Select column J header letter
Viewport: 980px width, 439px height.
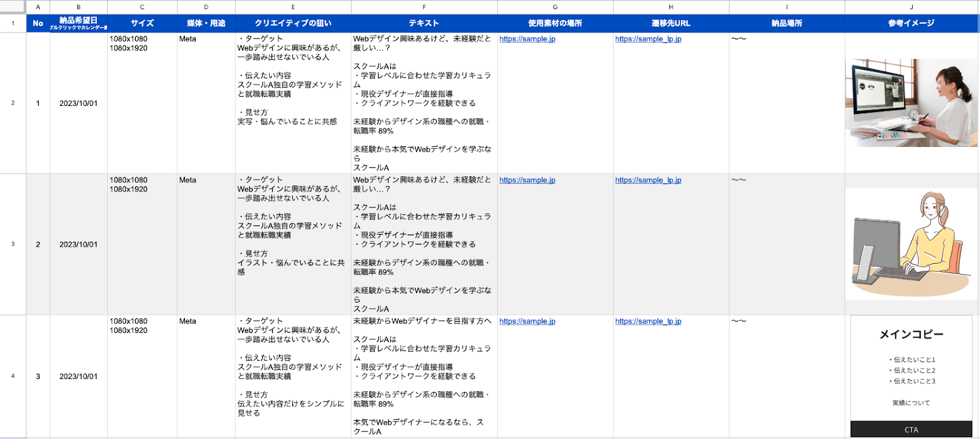point(911,7)
